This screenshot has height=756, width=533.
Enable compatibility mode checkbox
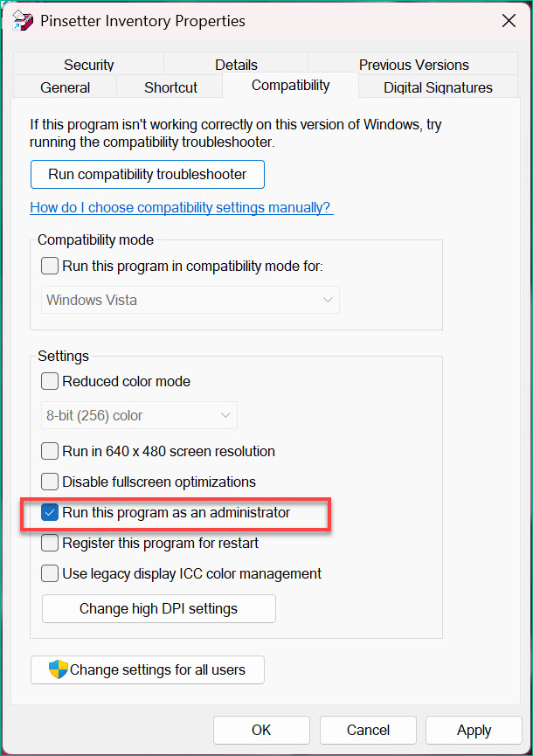(x=51, y=266)
